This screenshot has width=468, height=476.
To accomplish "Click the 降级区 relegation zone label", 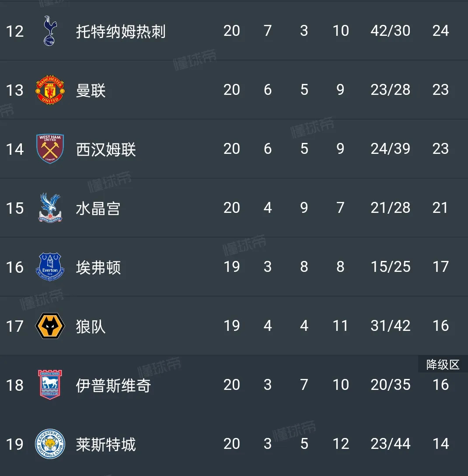I will click(x=443, y=365).
